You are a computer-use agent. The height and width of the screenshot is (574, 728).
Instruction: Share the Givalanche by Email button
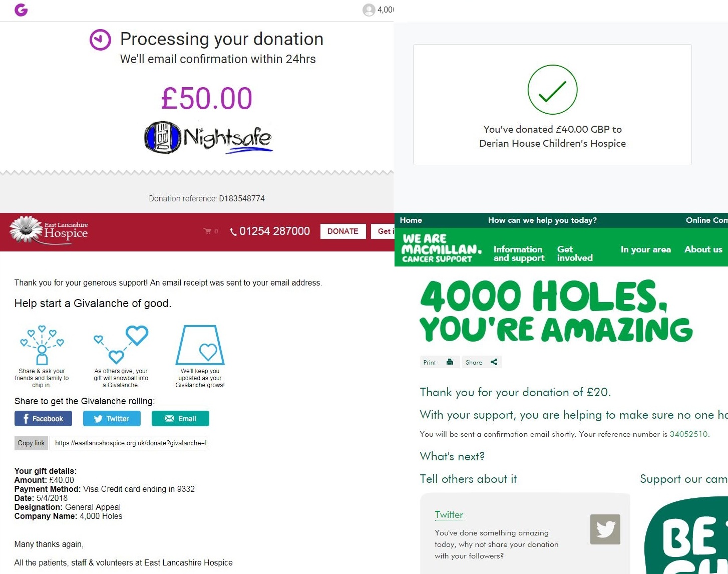pyautogui.click(x=180, y=419)
